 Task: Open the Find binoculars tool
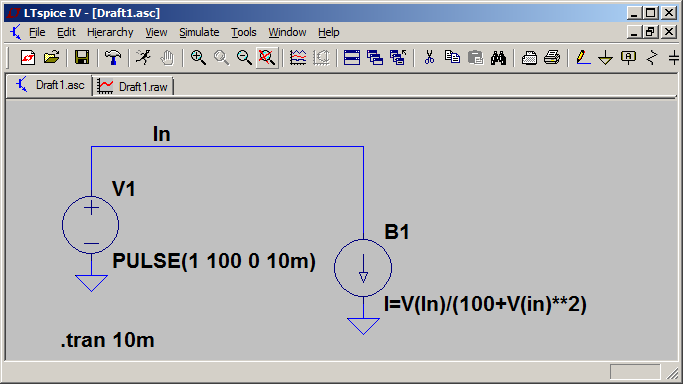pyautogui.click(x=498, y=57)
